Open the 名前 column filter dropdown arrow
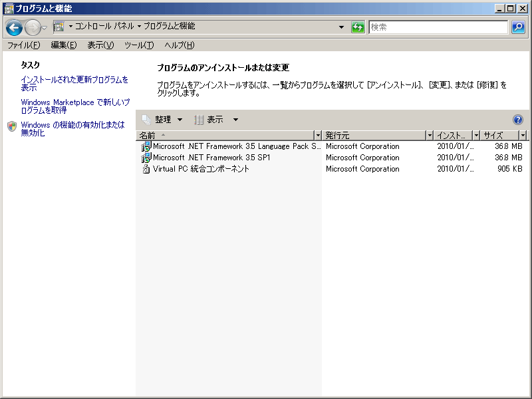532x399 pixels. 318,136
